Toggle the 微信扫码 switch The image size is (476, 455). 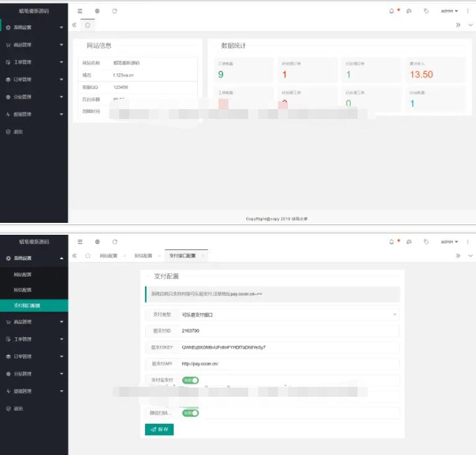[191, 413]
